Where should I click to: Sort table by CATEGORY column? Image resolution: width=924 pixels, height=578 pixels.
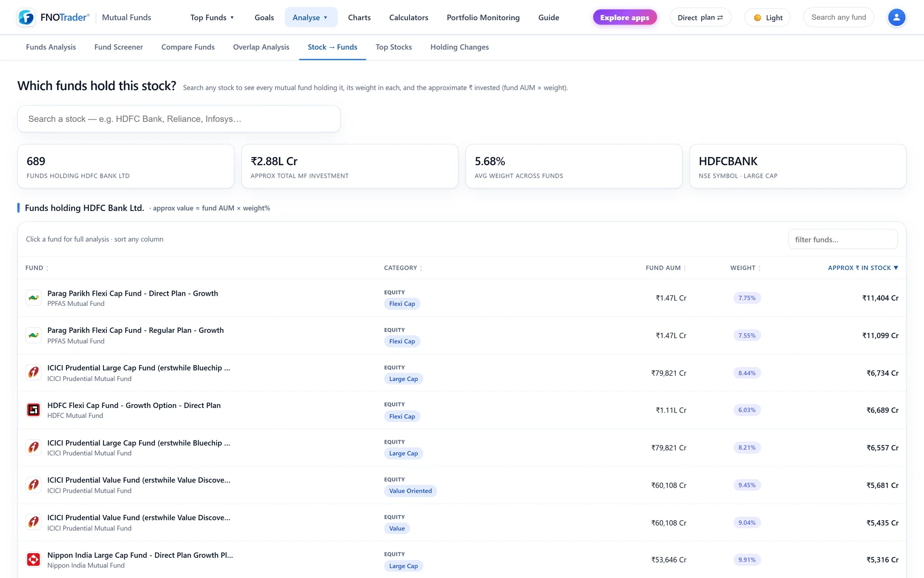coord(403,268)
